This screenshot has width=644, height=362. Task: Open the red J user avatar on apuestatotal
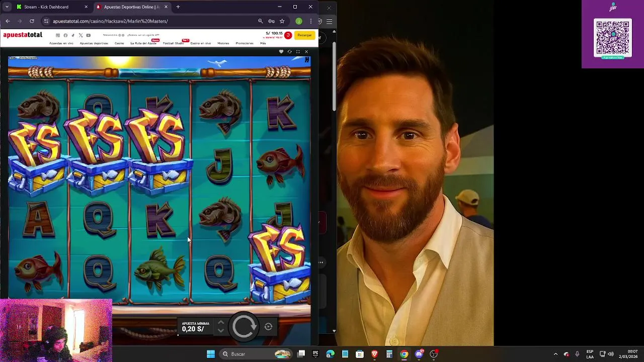[288, 35]
